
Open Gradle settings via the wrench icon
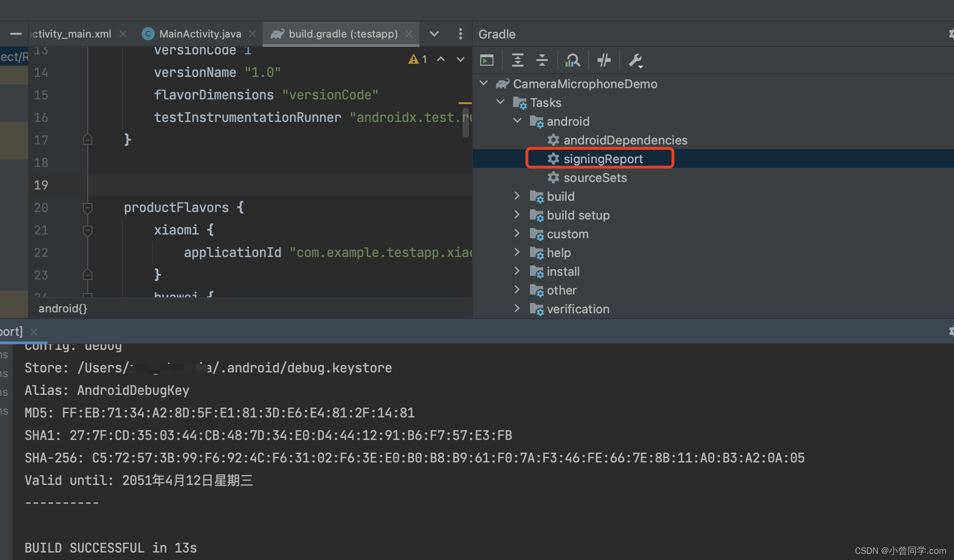[636, 60]
